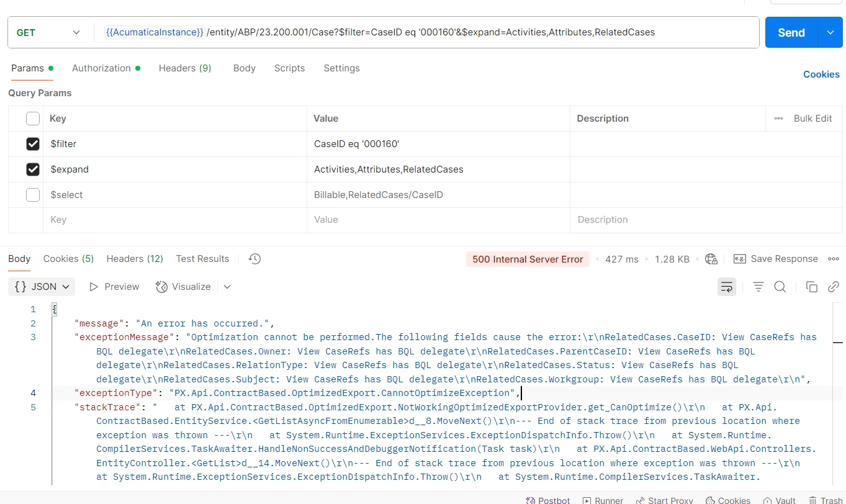846x504 pixels.
Task: Uncheck the $expand parameter
Action: pos(33,169)
